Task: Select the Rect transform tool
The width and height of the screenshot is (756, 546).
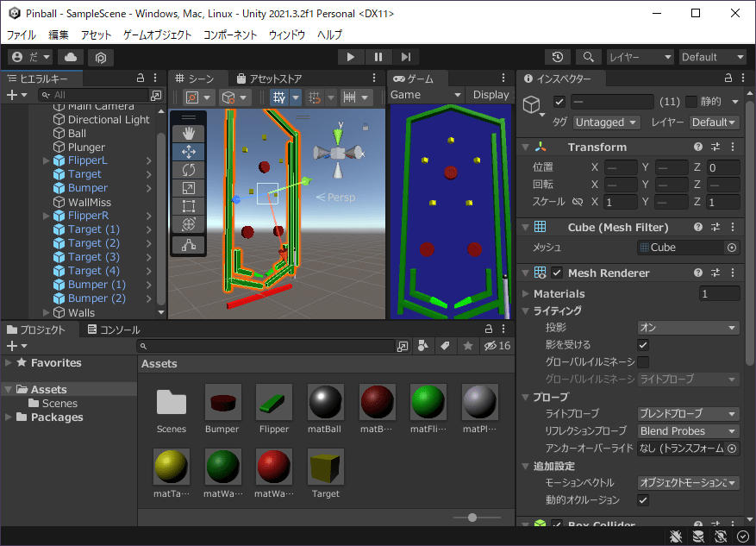Action: [189, 206]
